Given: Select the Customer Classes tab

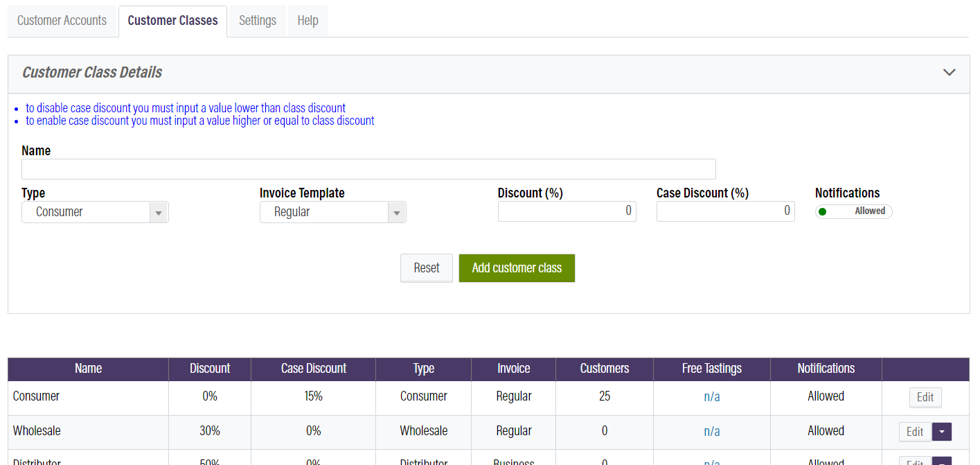Looking at the screenshot, I should click(x=172, y=21).
